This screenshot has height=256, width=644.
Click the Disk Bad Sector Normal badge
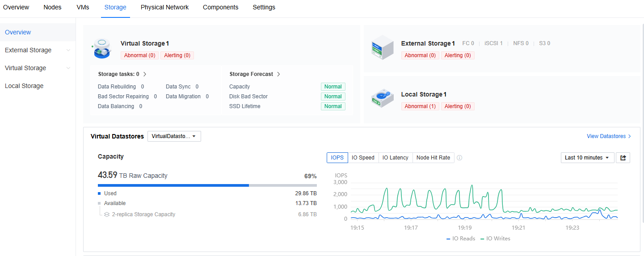(333, 97)
